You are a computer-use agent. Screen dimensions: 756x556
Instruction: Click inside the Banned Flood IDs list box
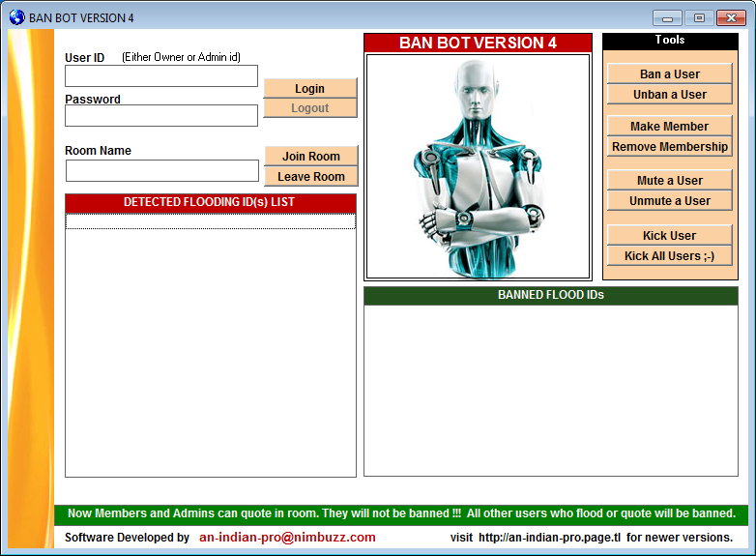[x=551, y=391]
